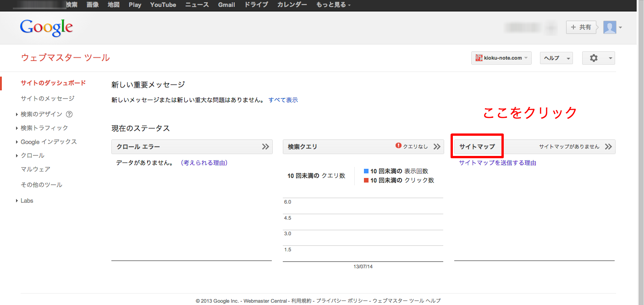Expand the クロール sidebar section
Viewport: 644px width, 305px height.
[32, 155]
